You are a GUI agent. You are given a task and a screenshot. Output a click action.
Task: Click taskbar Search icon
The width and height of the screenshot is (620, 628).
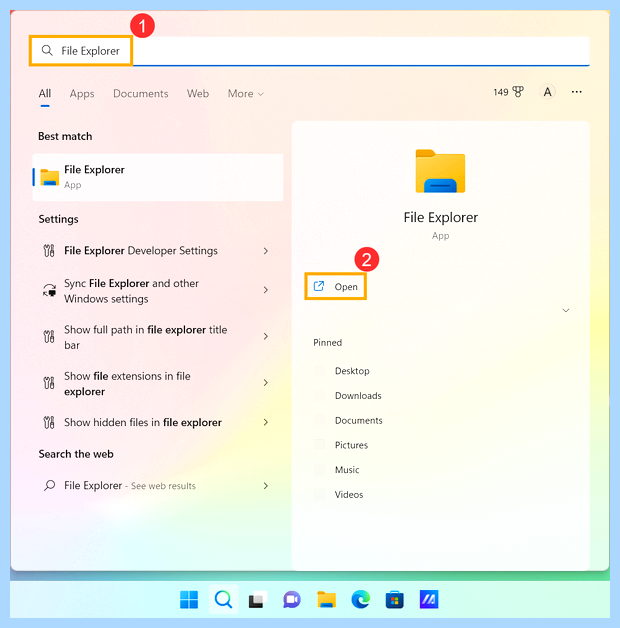[223, 600]
